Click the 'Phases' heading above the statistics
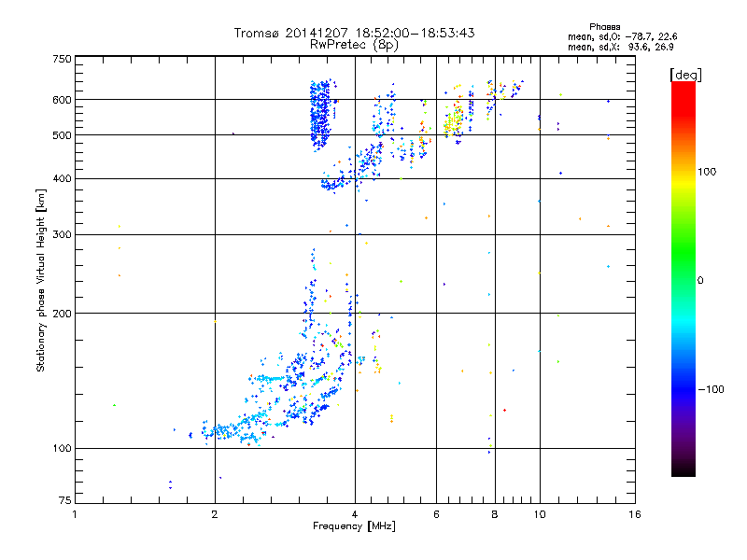Image resolution: width=747 pixels, height=560 pixels. point(604,27)
